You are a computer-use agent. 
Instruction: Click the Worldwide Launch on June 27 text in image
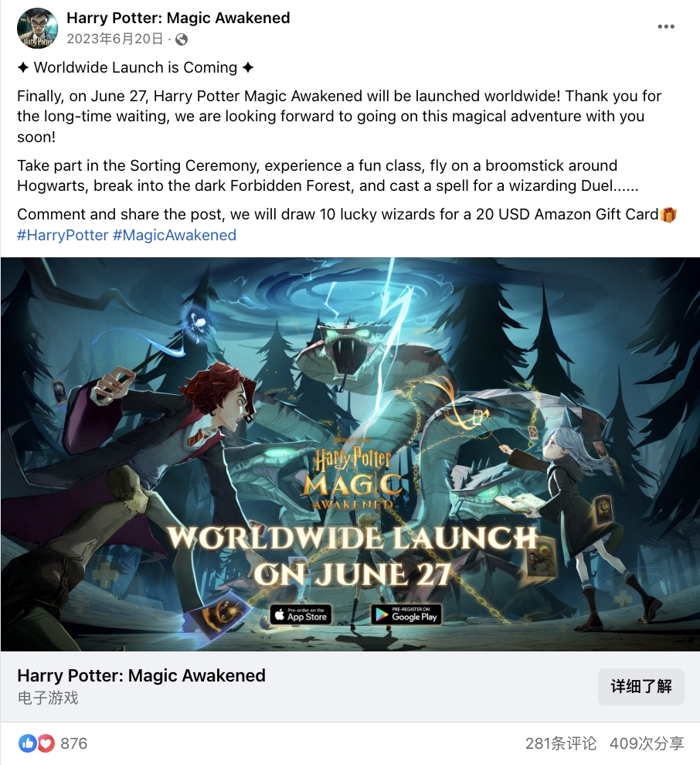click(352, 556)
